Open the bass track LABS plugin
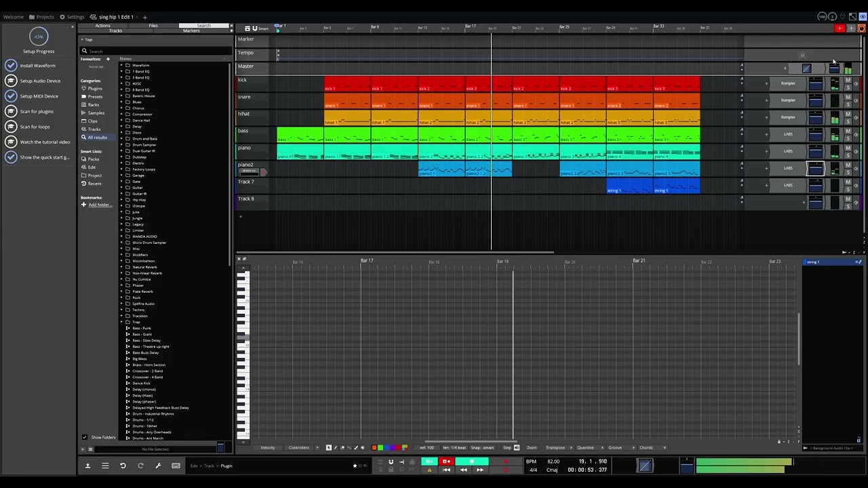Image resolution: width=868 pixels, height=488 pixels. click(788, 134)
